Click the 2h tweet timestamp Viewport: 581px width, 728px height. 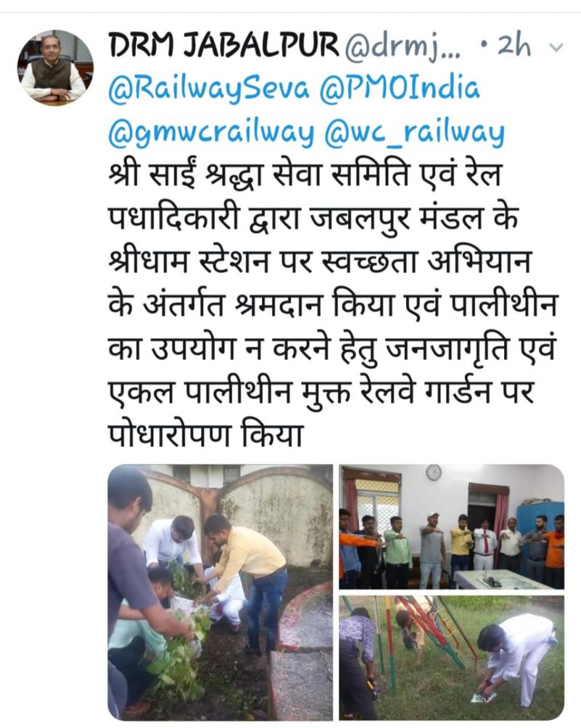pos(513,46)
